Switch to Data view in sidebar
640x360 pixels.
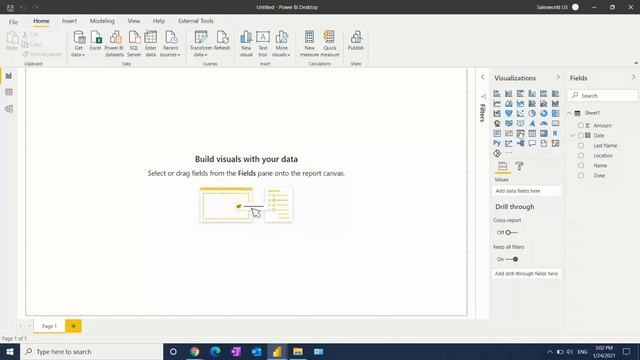pyautogui.click(x=9, y=92)
